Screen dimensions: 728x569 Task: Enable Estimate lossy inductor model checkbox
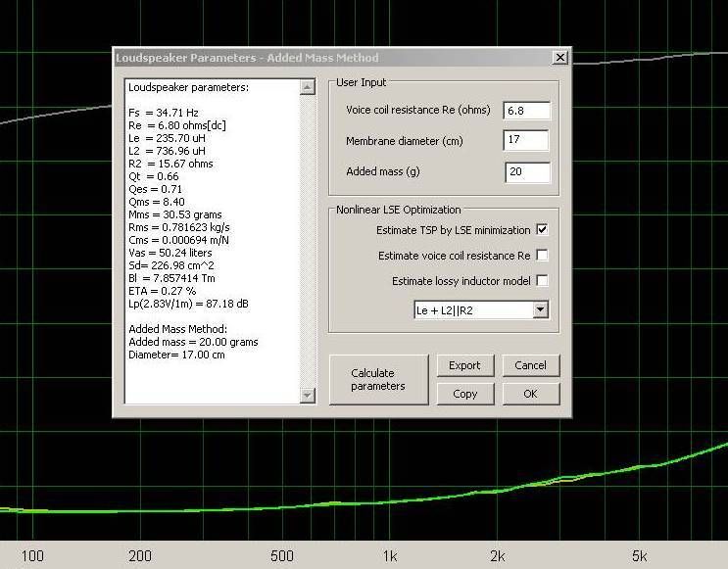click(542, 281)
